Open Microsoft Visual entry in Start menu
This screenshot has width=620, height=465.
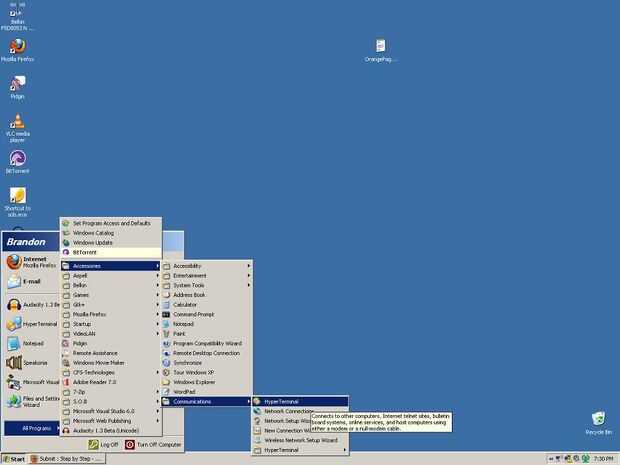tap(32, 382)
